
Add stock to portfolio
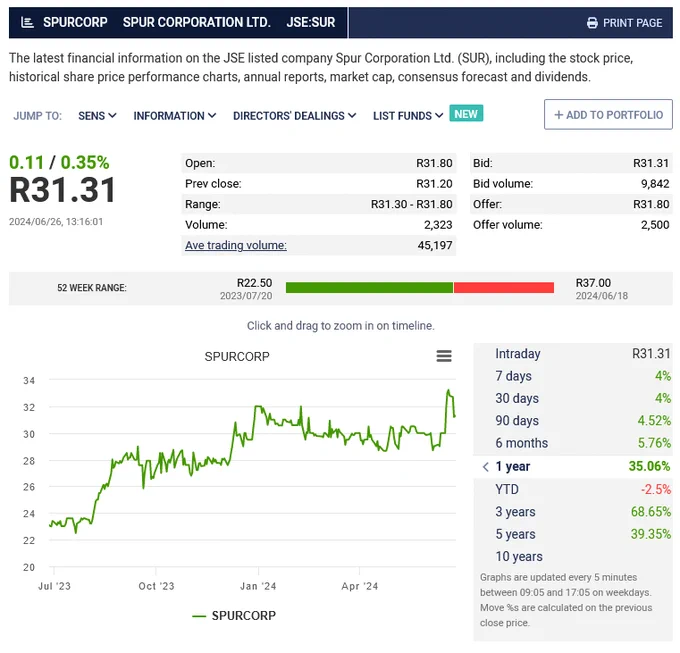(608, 114)
